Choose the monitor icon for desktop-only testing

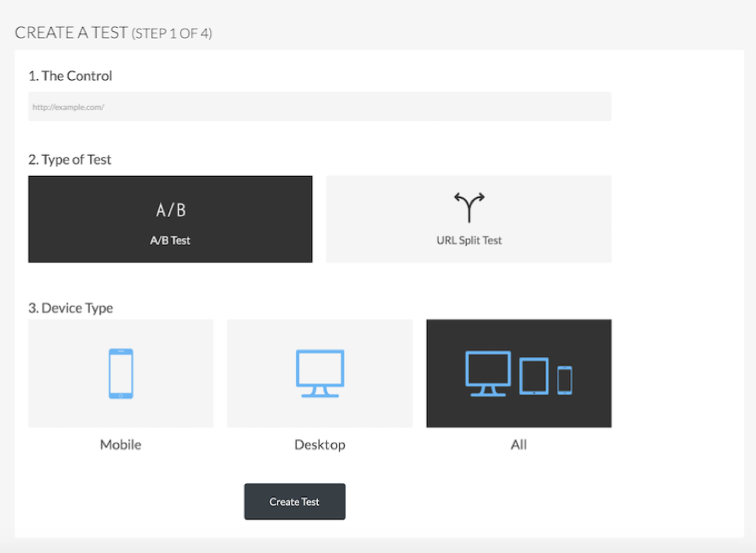click(319, 372)
